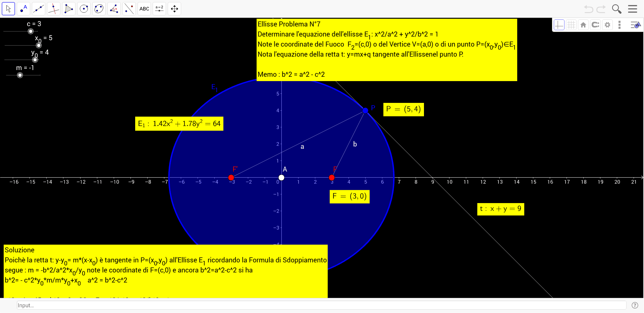Viewport: 644px width, 313px height.
Task: Select Reflect about Line tool
Action: point(129,9)
